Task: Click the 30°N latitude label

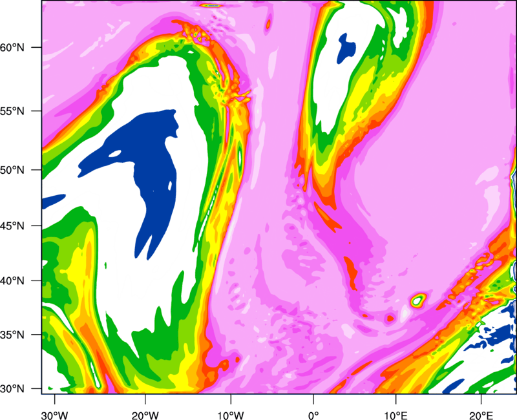Action: coord(12,389)
